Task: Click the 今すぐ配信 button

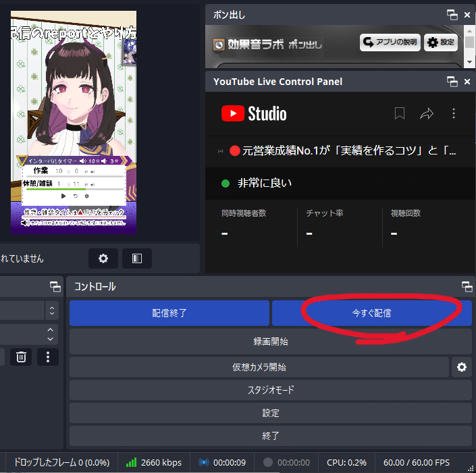Action: click(371, 313)
